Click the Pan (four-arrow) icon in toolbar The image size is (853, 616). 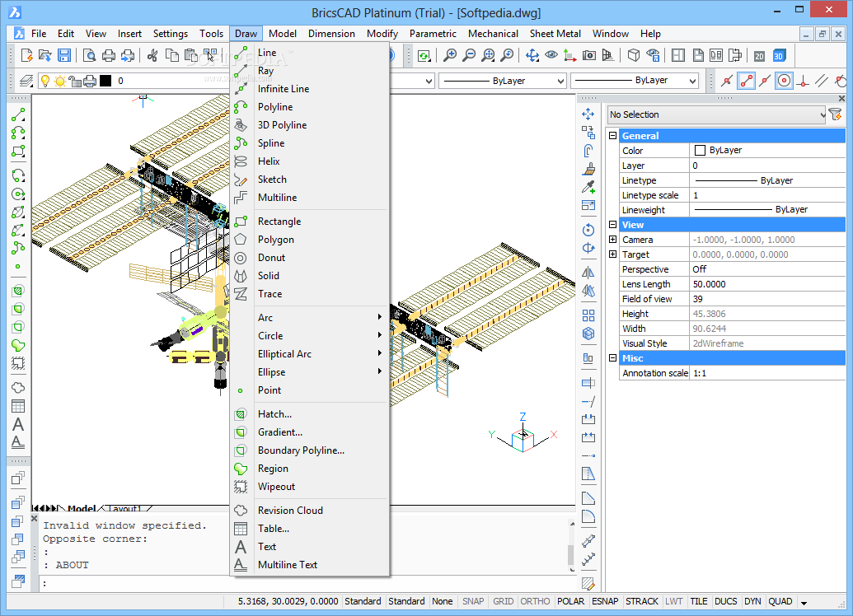tap(532, 55)
